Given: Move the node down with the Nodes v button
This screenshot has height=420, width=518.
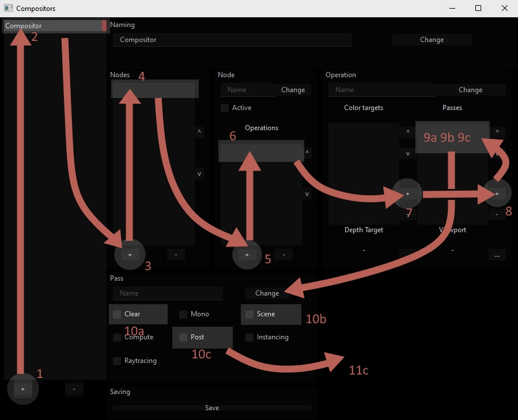Looking at the screenshot, I should coord(199,174).
